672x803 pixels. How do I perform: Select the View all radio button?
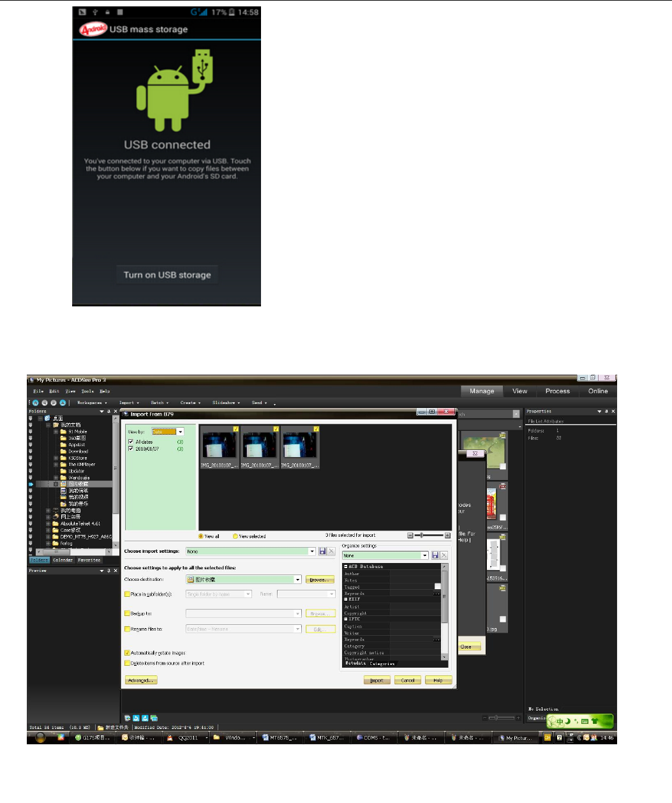click(x=201, y=536)
